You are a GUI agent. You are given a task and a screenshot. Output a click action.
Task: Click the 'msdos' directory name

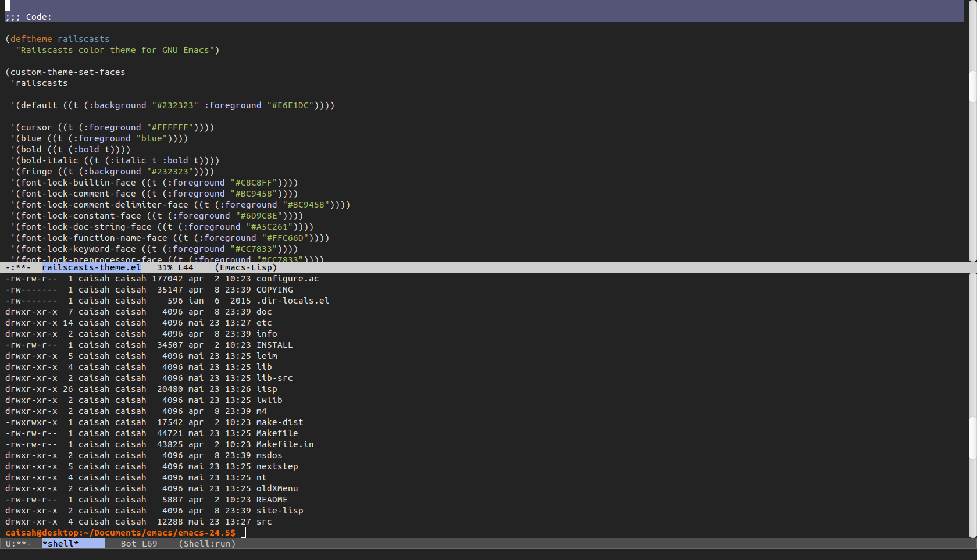coord(269,455)
